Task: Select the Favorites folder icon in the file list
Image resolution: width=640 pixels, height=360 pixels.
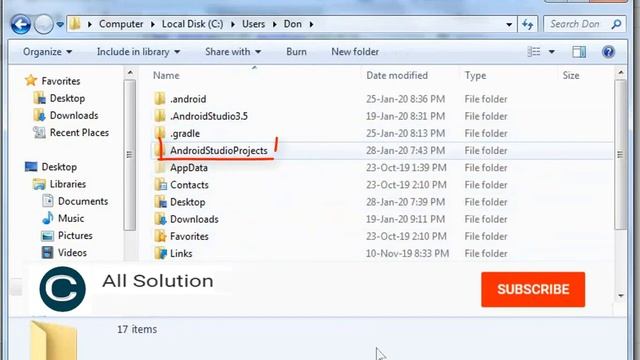Action: tap(160, 236)
